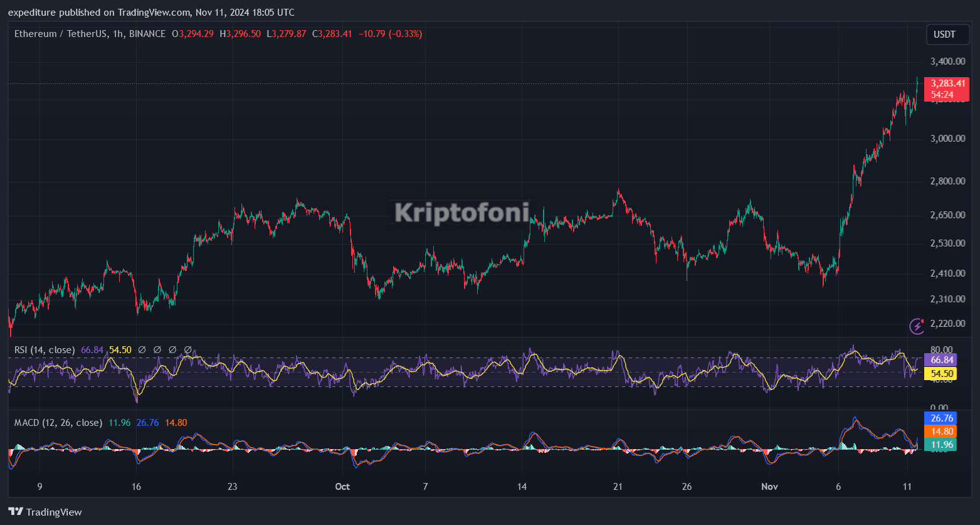The image size is (980, 525).
Task: Click the orange 14.80 MACD value badge
Action: (947, 431)
